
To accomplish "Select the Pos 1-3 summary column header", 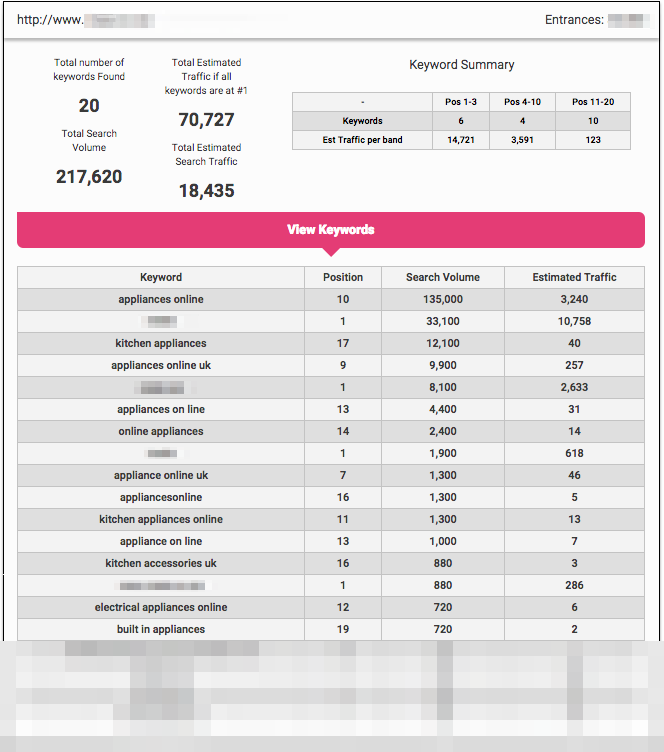I will (x=461, y=102).
